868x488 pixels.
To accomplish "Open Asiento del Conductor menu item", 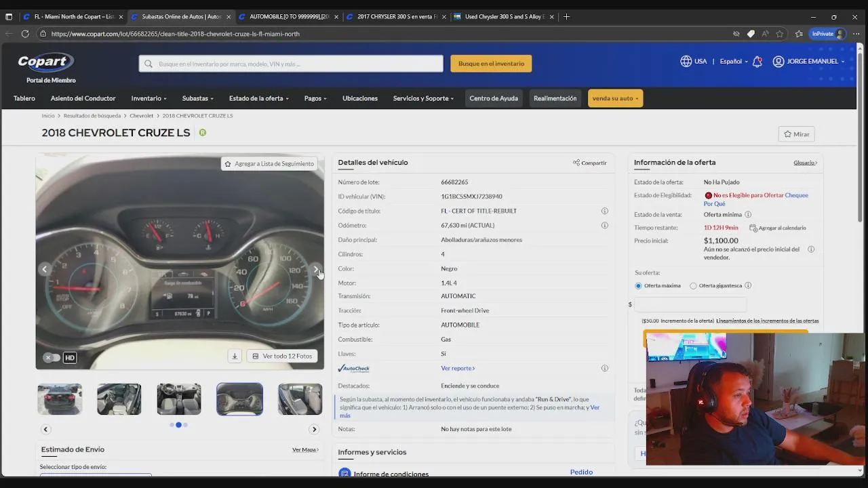I will 83,98.
